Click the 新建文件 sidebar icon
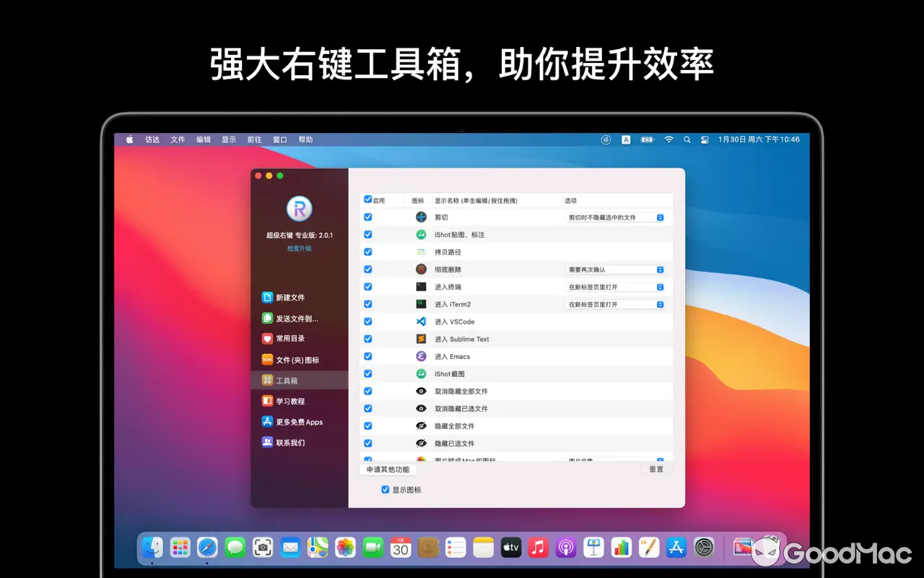 click(x=268, y=296)
